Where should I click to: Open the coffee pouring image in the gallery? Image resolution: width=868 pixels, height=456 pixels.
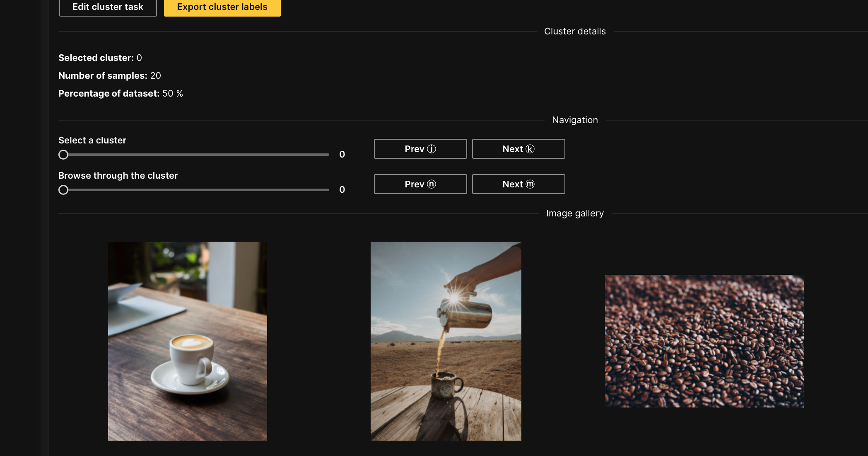pyautogui.click(x=446, y=341)
